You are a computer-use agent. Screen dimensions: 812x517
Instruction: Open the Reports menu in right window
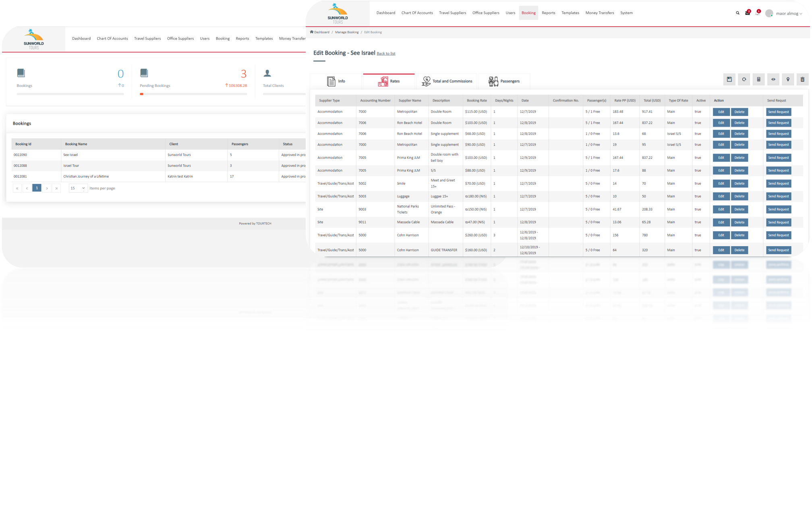tap(548, 13)
